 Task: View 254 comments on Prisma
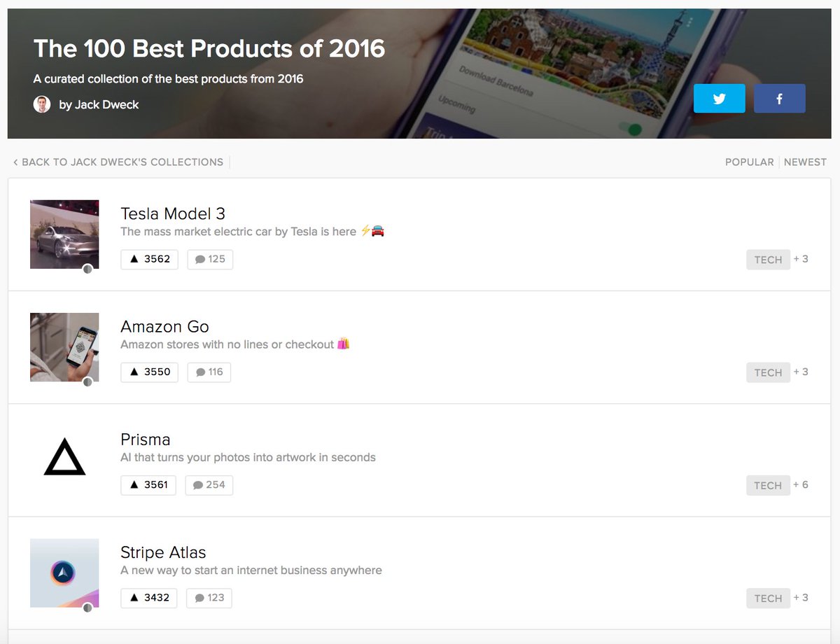pos(209,484)
